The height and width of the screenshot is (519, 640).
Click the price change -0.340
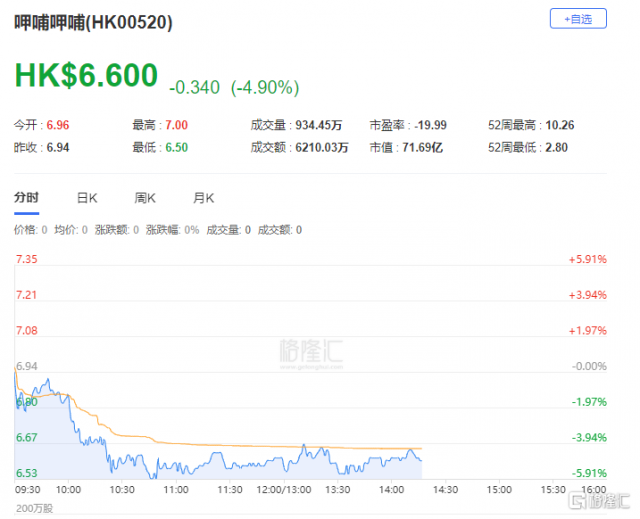194,87
